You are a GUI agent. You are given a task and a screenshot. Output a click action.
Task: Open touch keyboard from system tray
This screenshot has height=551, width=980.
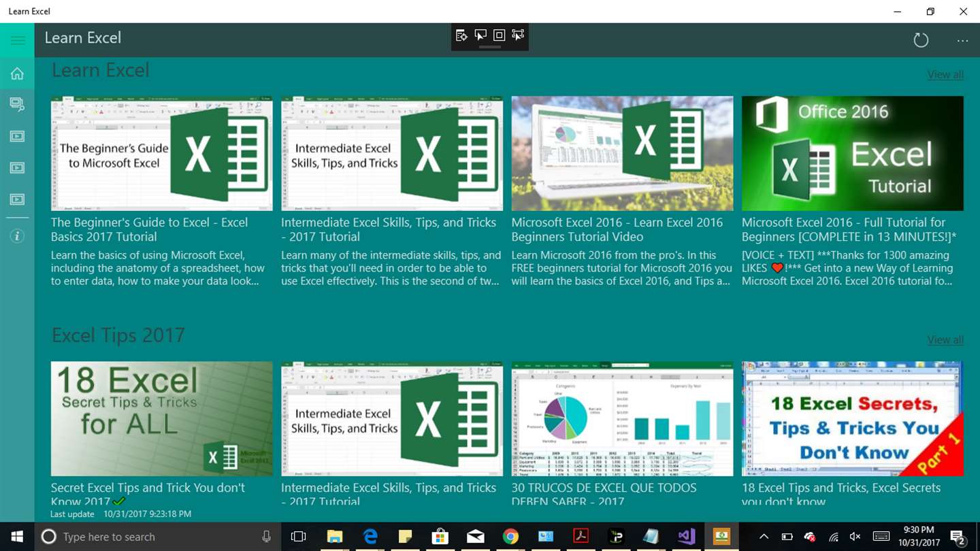[x=881, y=537]
